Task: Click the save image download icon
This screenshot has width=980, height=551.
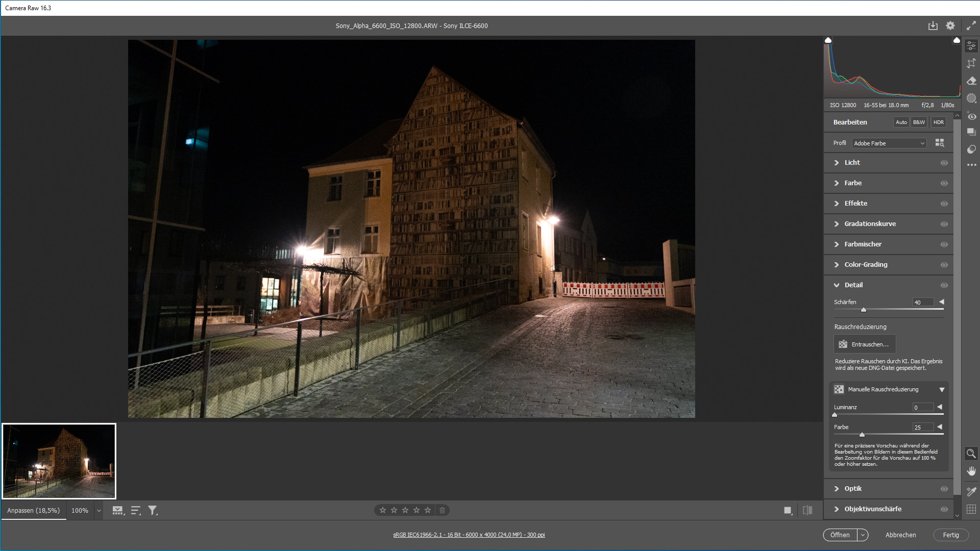Action: (x=933, y=26)
